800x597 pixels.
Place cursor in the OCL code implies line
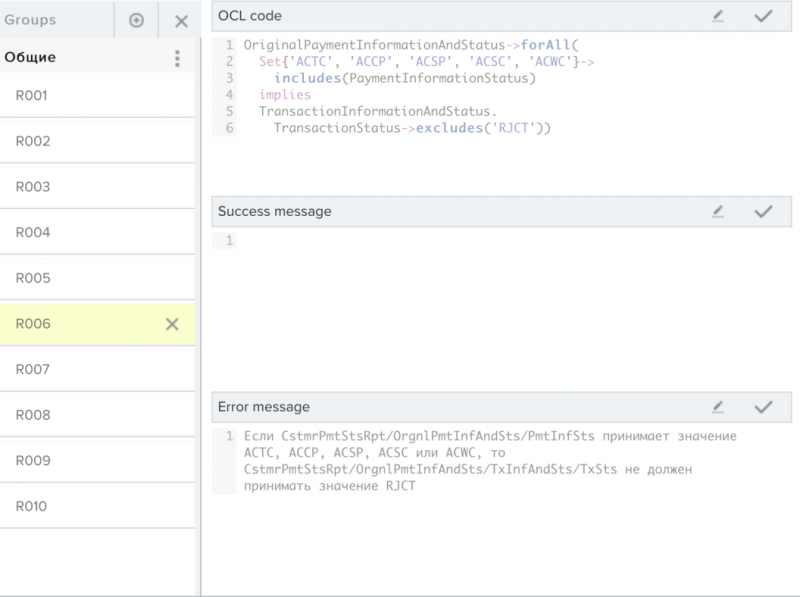285,95
